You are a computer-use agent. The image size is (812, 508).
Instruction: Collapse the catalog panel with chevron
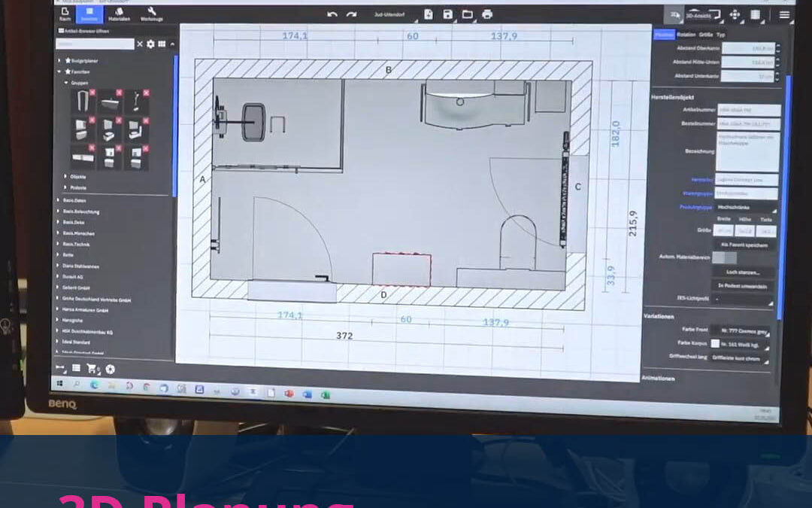tap(172, 44)
